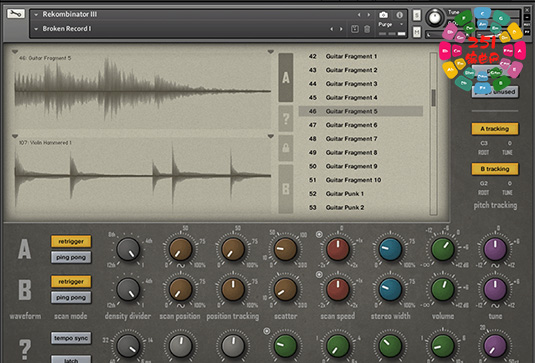This screenshot has height=363, width=535.
Task: Click the camera snapshot icon
Action: click(x=384, y=15)
